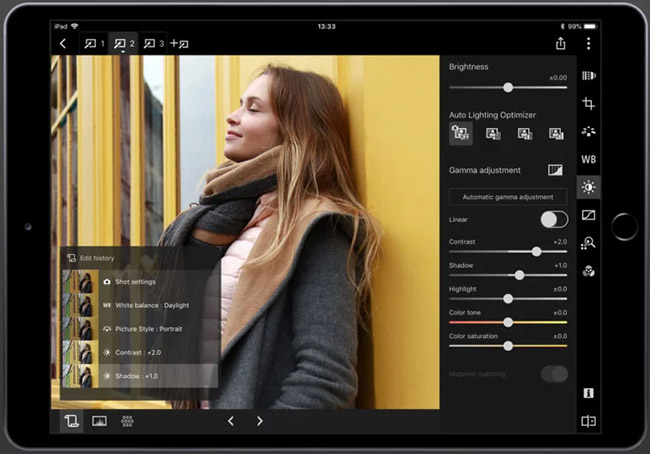Open the sharpness magnifier tool icon

click(x=589, y=243)
